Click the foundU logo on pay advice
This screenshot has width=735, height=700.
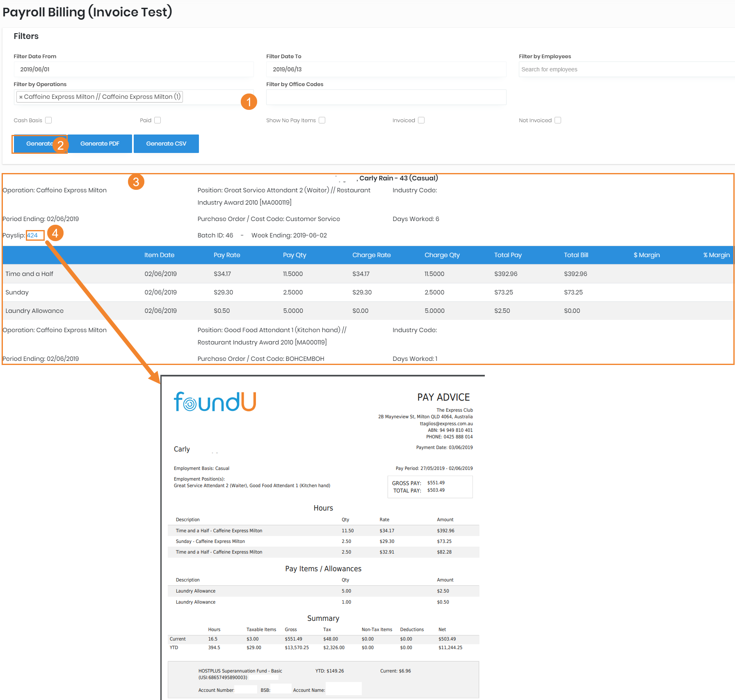click(x=215, y=402)
